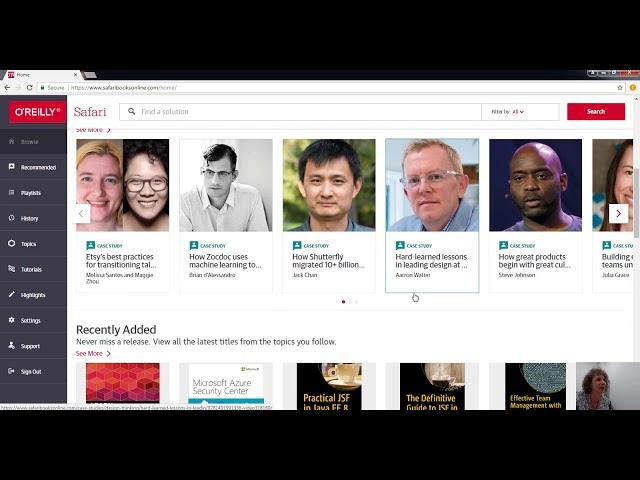This screenshot has height=480, width=640.
Task: Click case study icon on Steve Johnson card
Action: click(503, 245)
